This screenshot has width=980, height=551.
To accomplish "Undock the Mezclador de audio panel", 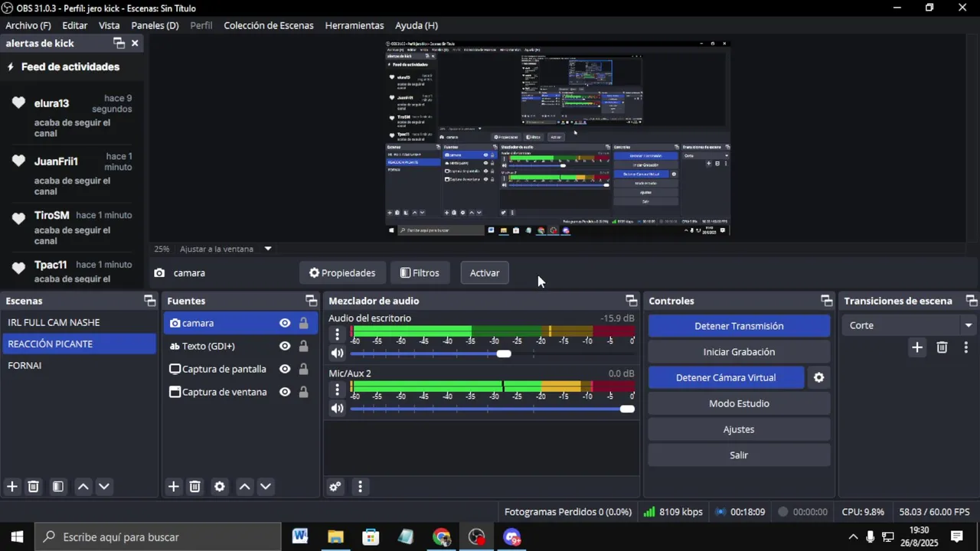I will [631, 301].
